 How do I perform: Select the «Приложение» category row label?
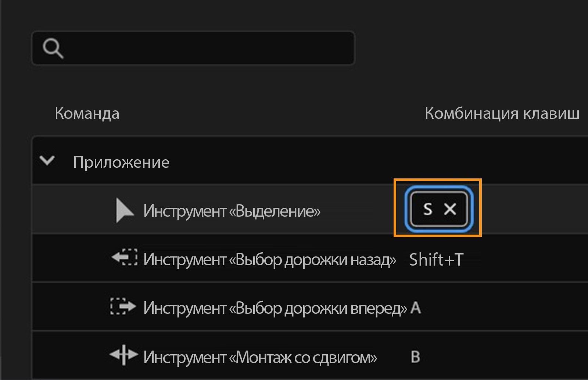(x=121, y=162)
